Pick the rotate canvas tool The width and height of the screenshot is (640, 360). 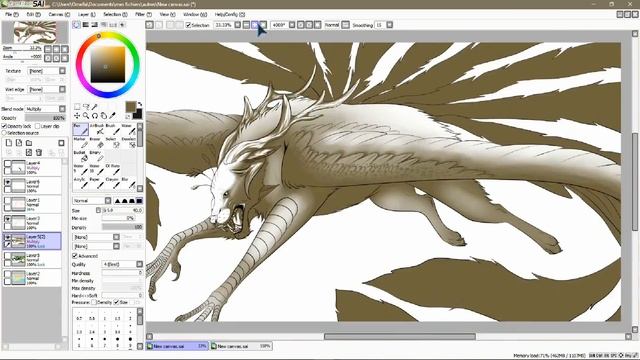pyautogui.click(x=95, y=116)
